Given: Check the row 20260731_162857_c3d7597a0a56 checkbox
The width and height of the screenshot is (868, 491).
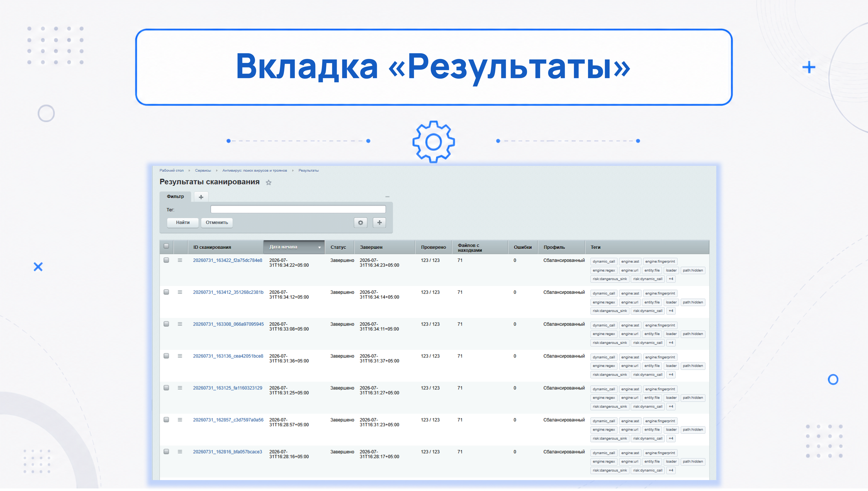Looking at the screenshot, I should pyautogui.click(x=166, y=420).
